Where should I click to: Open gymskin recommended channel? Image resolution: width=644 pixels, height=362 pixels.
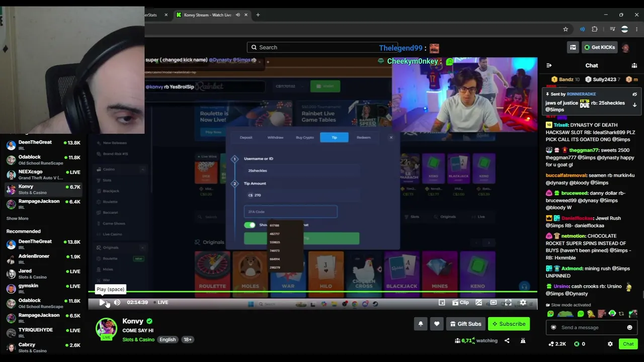[43, 289]
